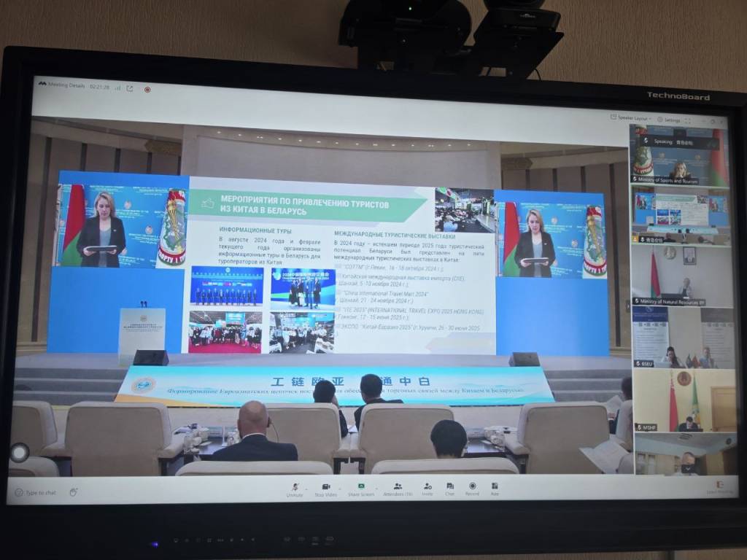
Task: Click the green Share Screen icon
Action: point(361,486)
